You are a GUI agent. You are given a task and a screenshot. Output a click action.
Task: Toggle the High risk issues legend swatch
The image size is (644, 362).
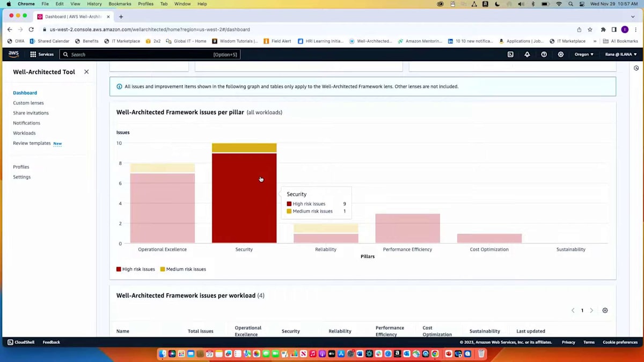(x=119, y=269)
